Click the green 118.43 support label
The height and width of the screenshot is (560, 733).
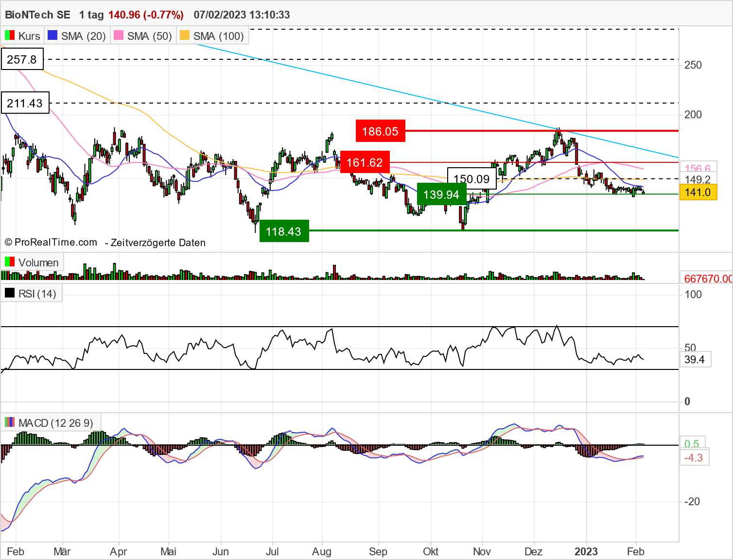[x=284, y=231]
